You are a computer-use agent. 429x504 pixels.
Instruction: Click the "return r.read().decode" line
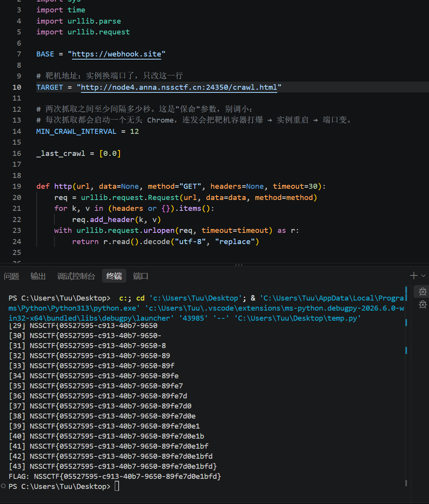(x=165, y=242)
